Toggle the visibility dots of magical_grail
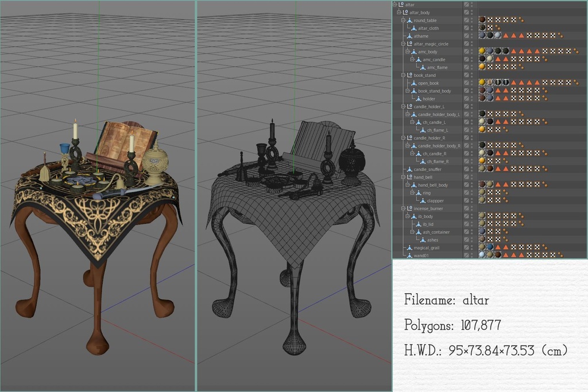588x392 pixels. tap(472, 247)
